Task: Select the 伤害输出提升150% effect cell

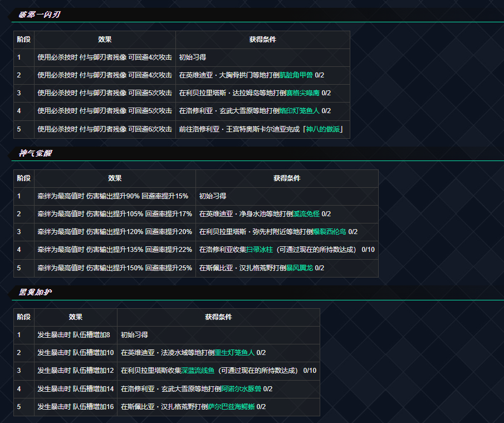Action: pos(115,268)
